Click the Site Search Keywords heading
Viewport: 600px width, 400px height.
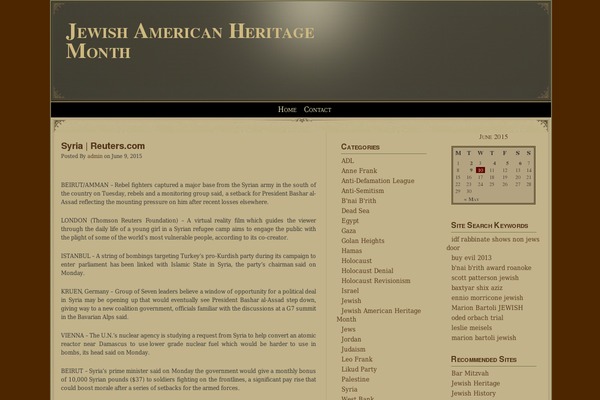click(x=489, y=225)
